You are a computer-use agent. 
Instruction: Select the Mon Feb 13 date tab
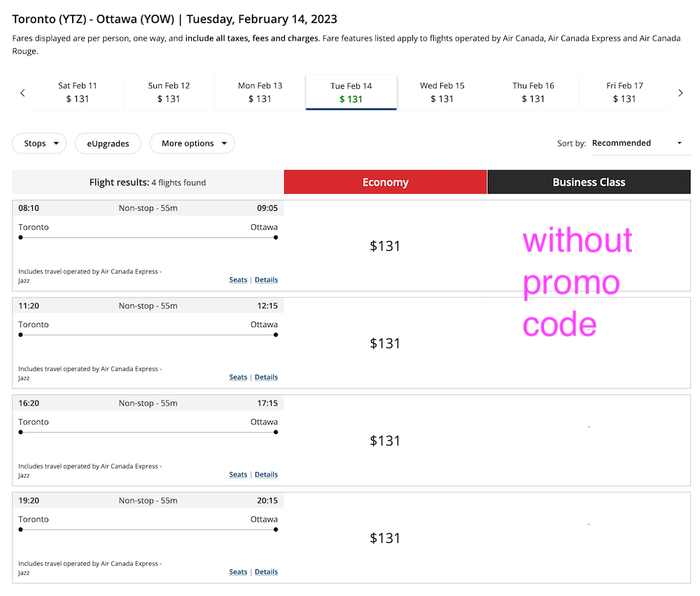coord(260,92)
